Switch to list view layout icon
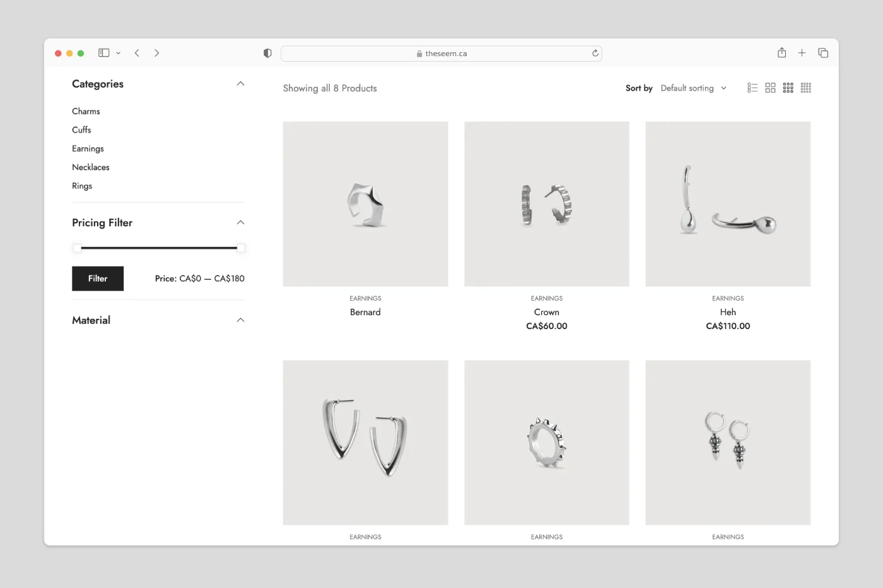Screen dimensions: 883x588 click(x=752, y=88)
